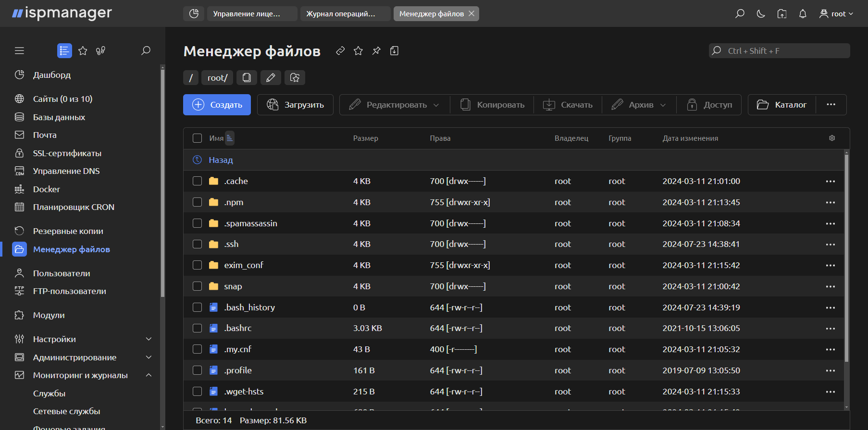Open Docker section in sidebar

click(x=46, y=189)
